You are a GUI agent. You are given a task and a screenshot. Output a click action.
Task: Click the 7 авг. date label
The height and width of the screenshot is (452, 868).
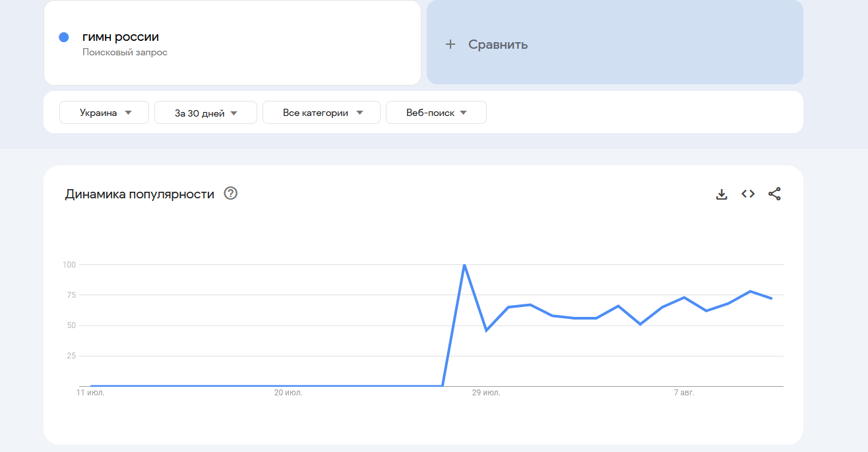(x=684, y=393)
